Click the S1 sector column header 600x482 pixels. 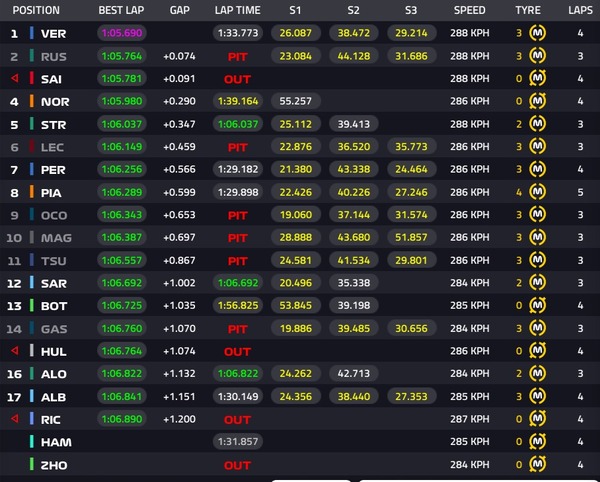click(x=295, y=10)
